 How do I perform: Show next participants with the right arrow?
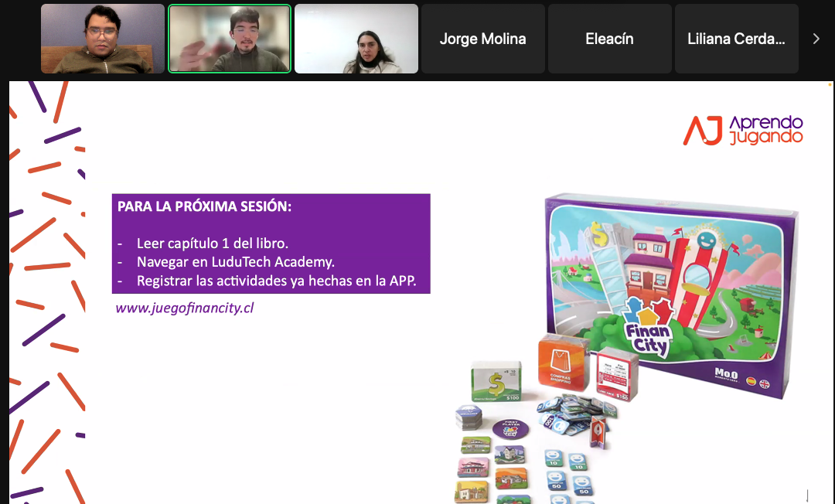(816, 39)
